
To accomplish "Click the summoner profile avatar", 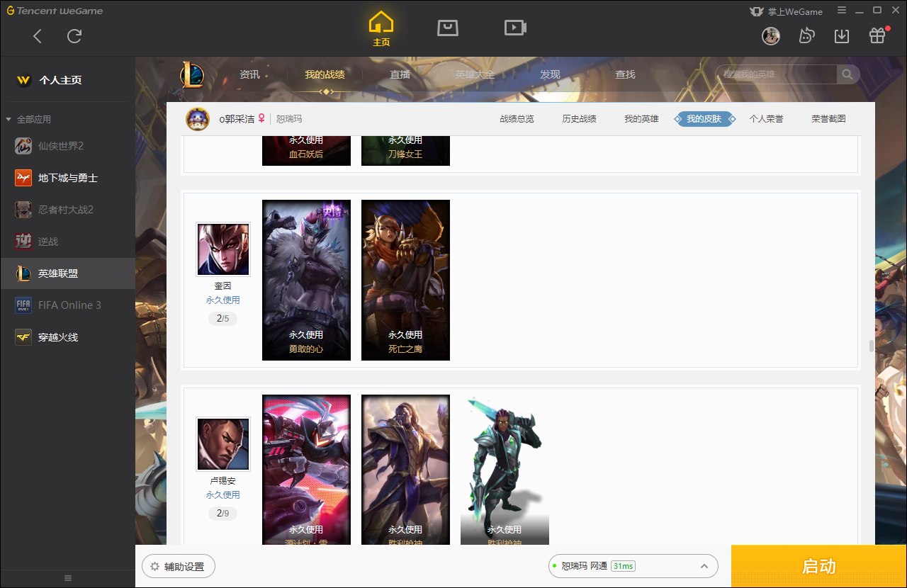I will [198, 119].
